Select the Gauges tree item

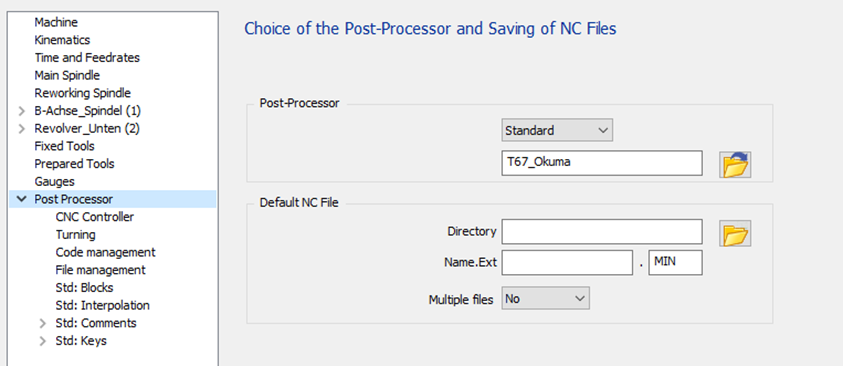tap(54, 181)
